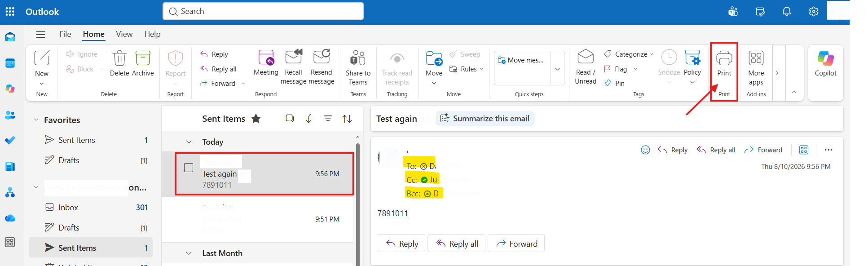The image size is (868, 266).
Task: Click the Search box
Action: tap(263, 11)
